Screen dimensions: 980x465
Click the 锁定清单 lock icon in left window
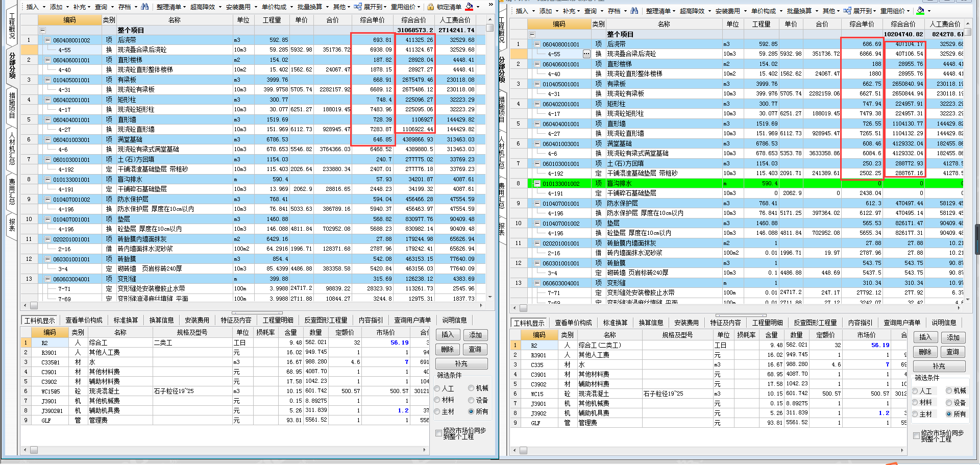pos(430,7)
